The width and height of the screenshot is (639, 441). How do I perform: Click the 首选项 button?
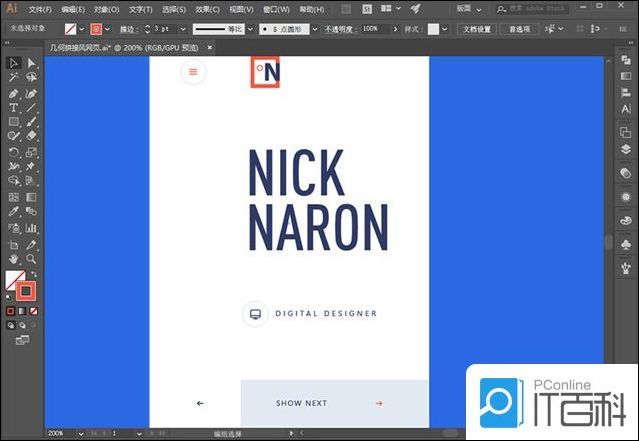point(518,30)
